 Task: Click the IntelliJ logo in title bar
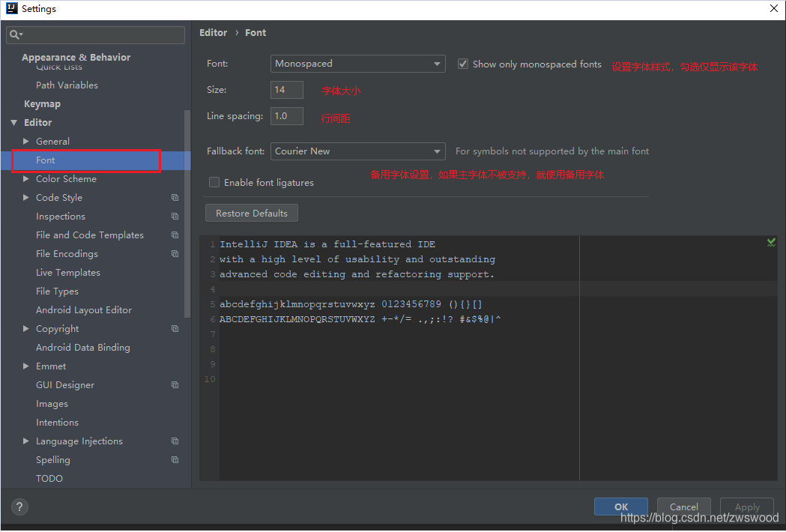(11, 8)
